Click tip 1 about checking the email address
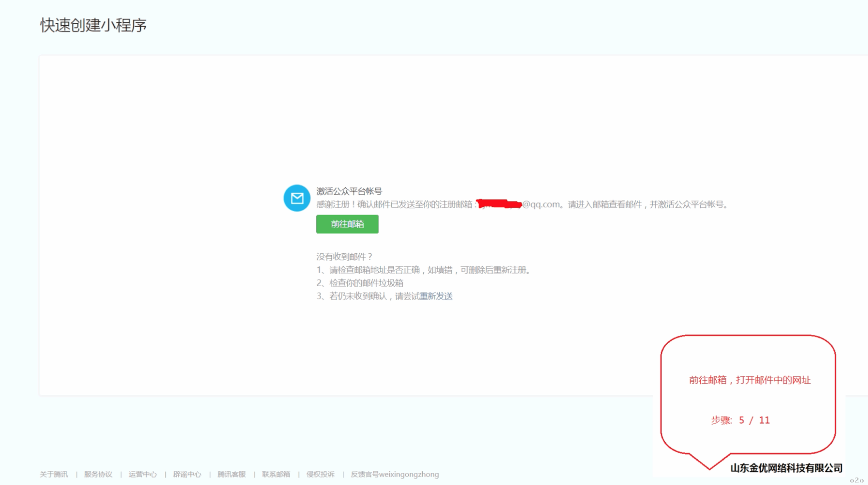The width and height of the screenshot is (868, 485). 425,270
